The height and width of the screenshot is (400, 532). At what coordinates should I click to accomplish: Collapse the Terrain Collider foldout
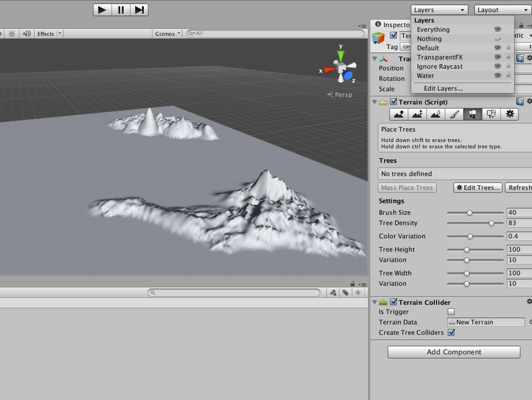pos(375,302)
